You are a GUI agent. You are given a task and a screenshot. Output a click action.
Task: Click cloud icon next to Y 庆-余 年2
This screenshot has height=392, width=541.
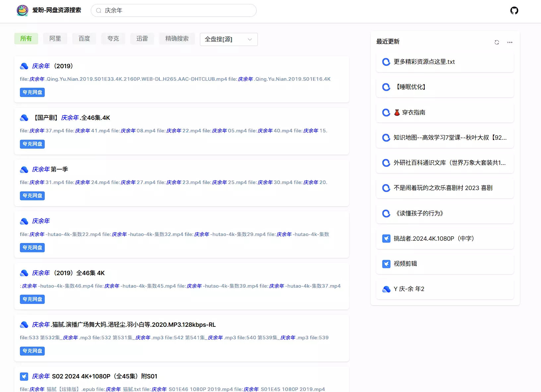[386, 289]
